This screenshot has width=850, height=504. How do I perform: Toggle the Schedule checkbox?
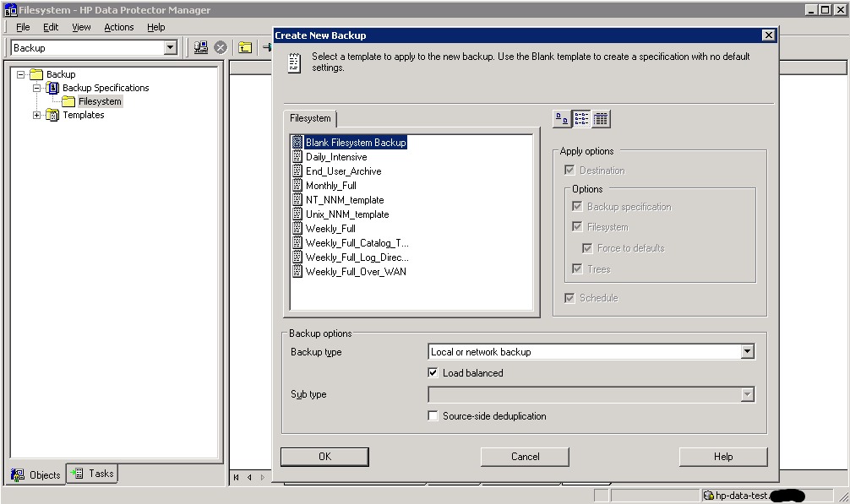pos(569,298)
